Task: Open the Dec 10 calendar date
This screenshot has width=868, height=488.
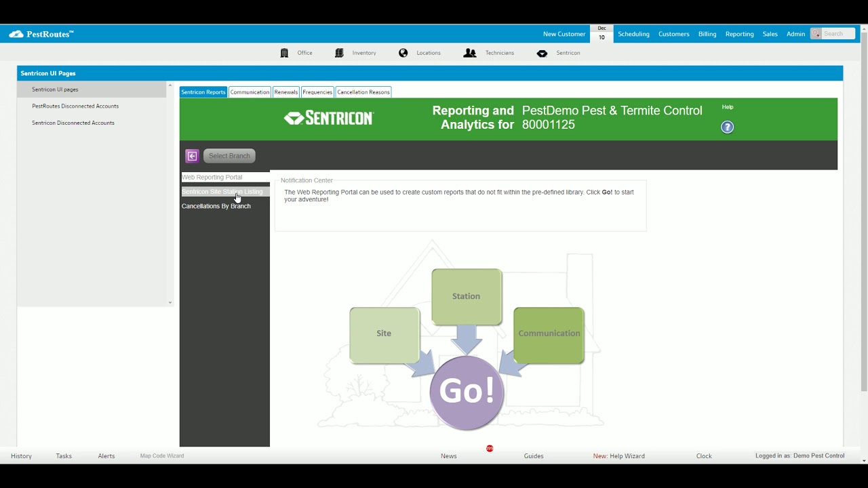Action: point(601,33)
